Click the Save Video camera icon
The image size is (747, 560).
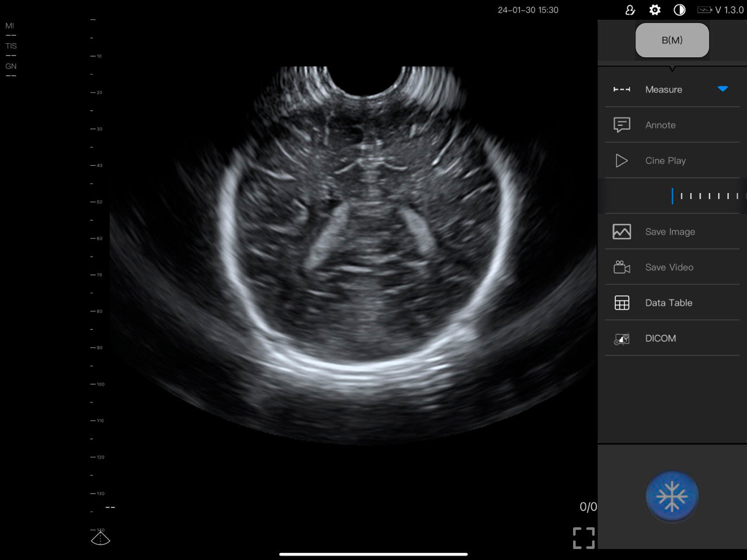[622, 267]
